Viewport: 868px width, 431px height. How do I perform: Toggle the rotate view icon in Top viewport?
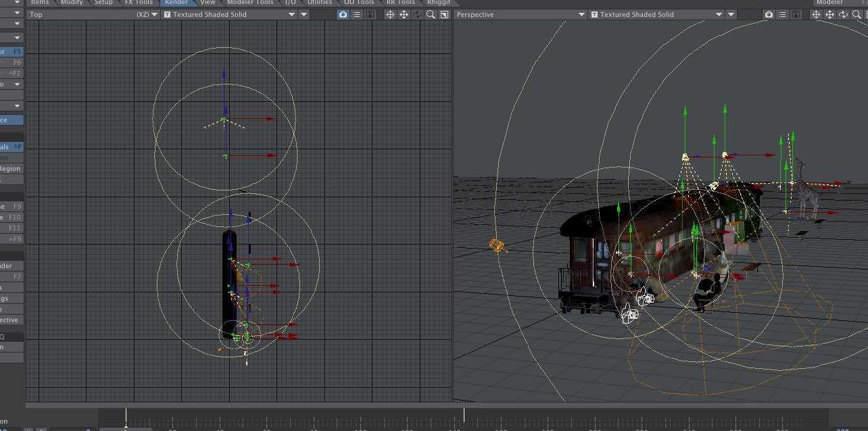(x=417, y=14)
